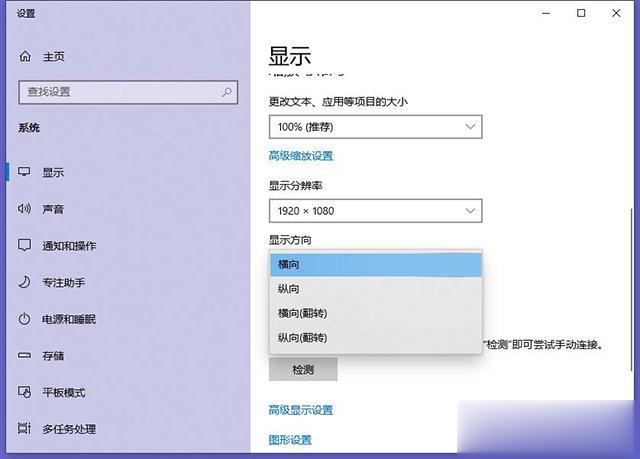Open 存储 settings page
Viewport: 640px width, 459px height.
[53, 356]
